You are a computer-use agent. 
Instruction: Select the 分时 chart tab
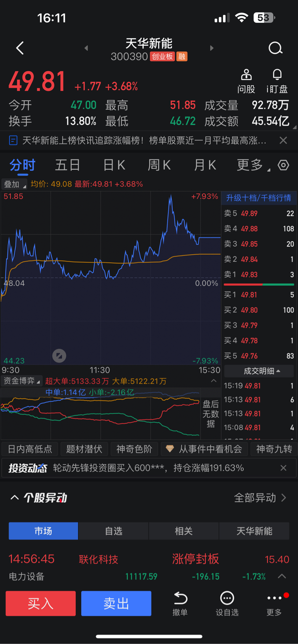tap(23, 165)
